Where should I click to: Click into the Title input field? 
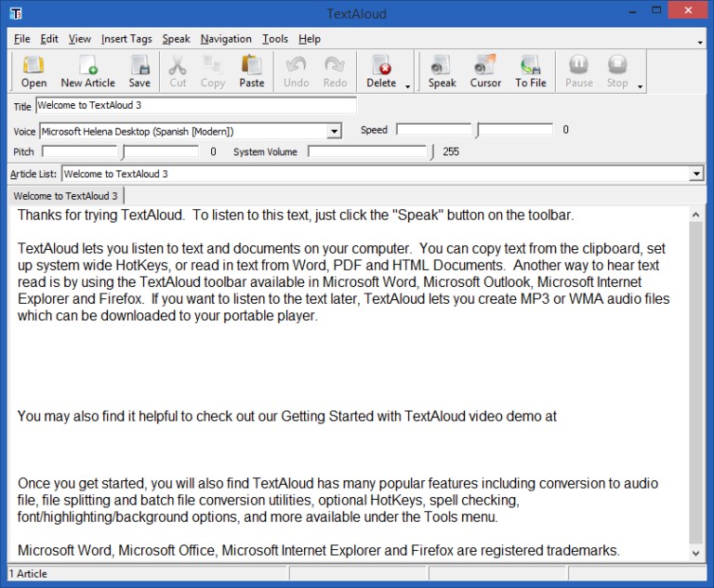pyautogui.click(x=196, y=106)
